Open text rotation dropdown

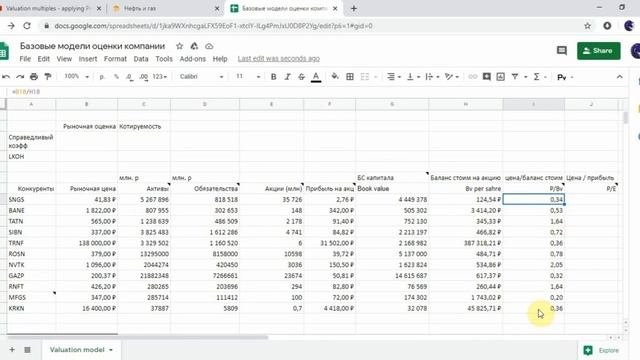(x=451, y=77)
